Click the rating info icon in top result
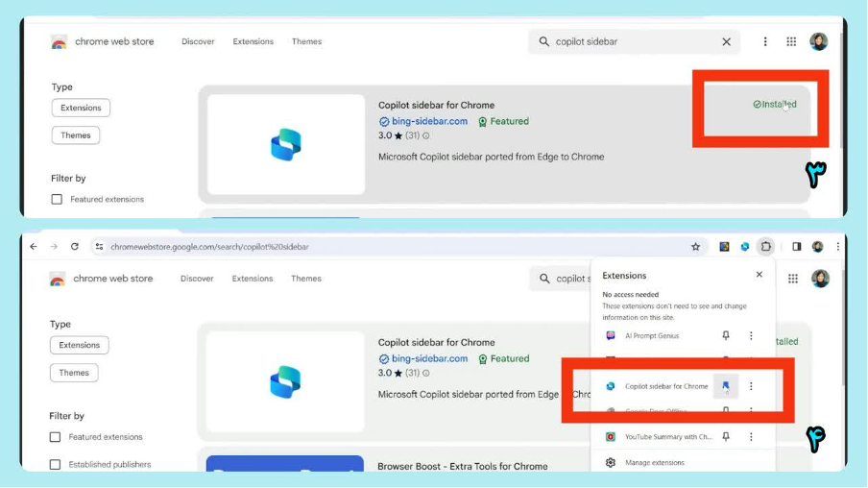 coord(426,135)
